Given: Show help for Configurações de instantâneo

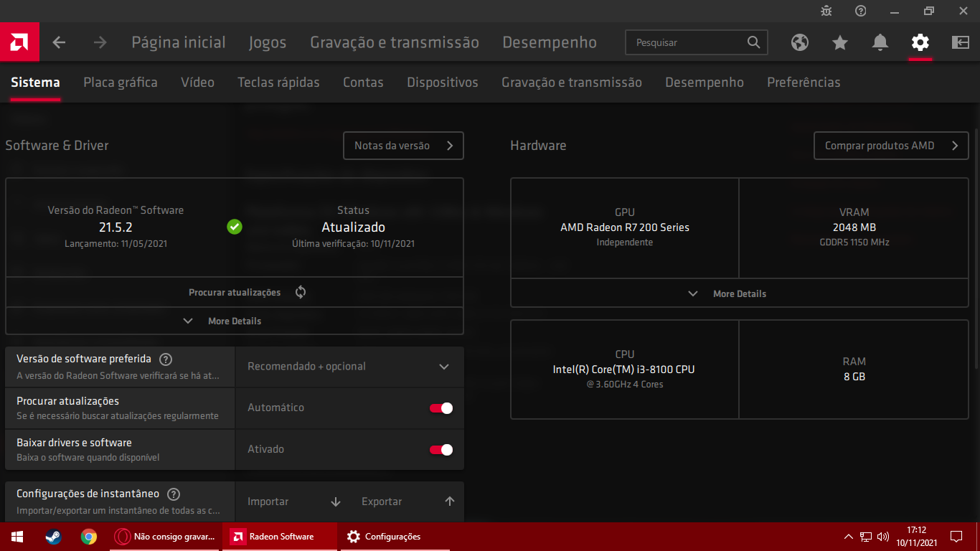Looking at the screenshot, I should (173, 494).
